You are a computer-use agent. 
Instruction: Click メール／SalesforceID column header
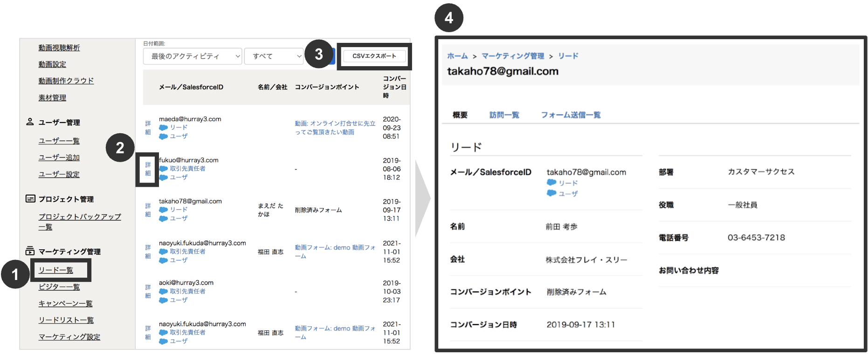click(191, 87)
